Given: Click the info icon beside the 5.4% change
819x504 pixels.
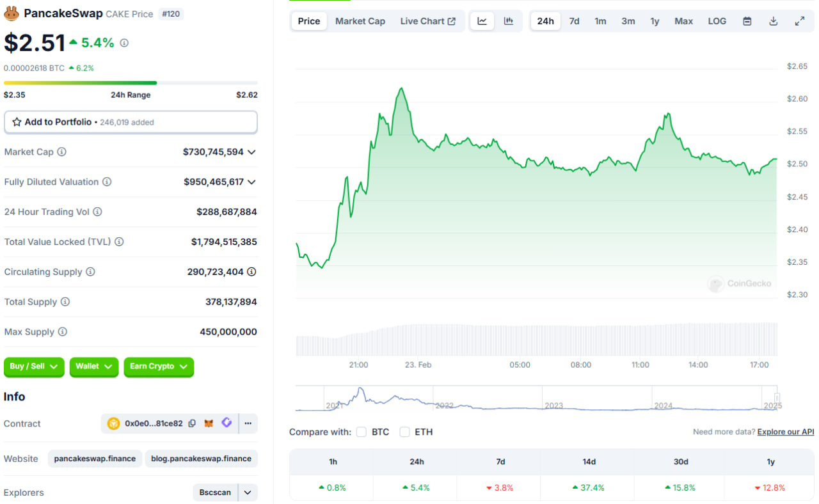Looking at the screenshot, I should [124, 43].
